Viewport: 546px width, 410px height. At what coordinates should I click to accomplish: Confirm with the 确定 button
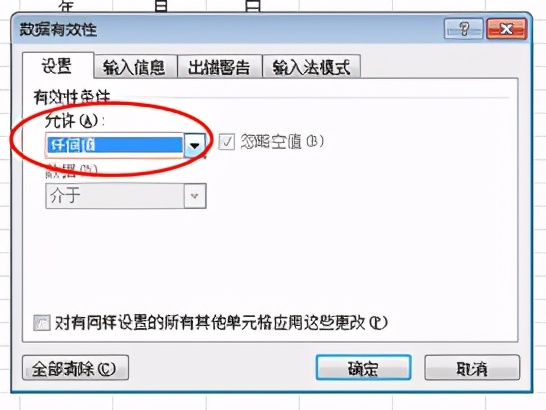click(364, 368)
